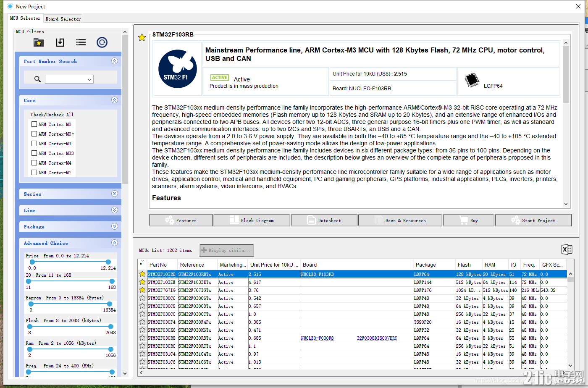The height and width of the screenshot is (388, 588).
Task: Star the STM32F030F4 row
Action: (x=142, y=322)
